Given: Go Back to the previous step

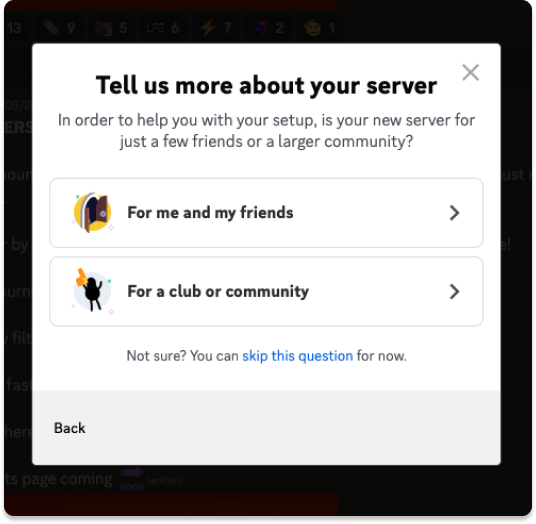Looking at the screenshot, I should (x=70, y=428).
